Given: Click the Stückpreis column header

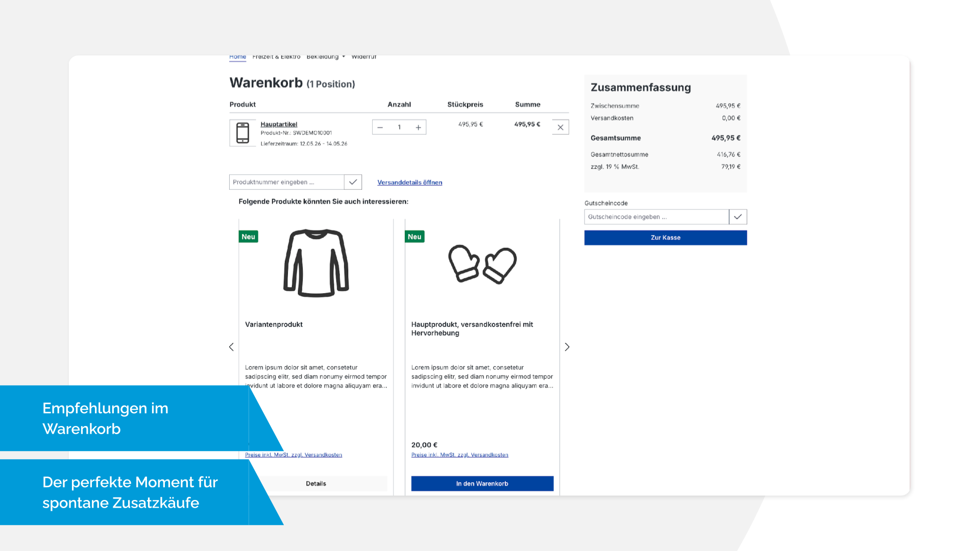Looking at the screenshot, I should point(465,105).
